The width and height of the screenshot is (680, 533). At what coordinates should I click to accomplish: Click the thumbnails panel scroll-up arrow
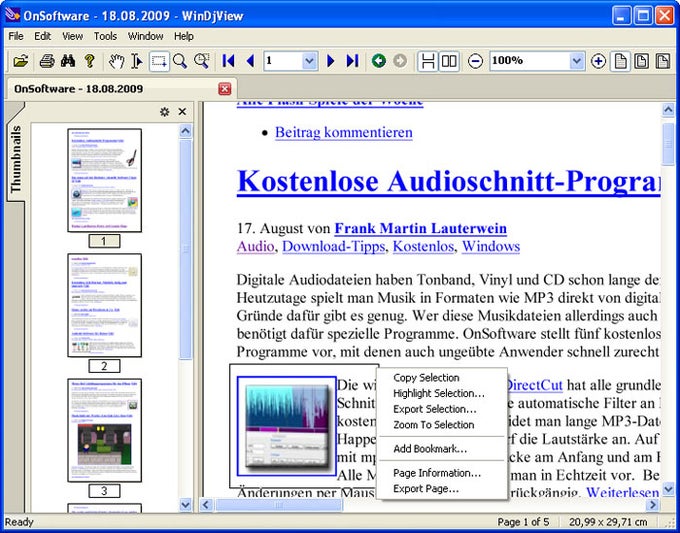pyautogui.click(x=186, y=131)
